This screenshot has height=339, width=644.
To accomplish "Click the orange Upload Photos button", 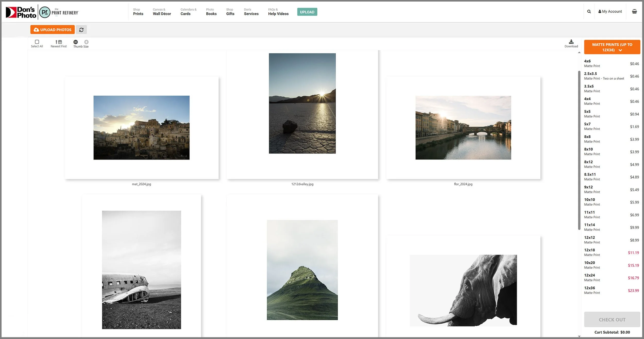I will (53, 30).
